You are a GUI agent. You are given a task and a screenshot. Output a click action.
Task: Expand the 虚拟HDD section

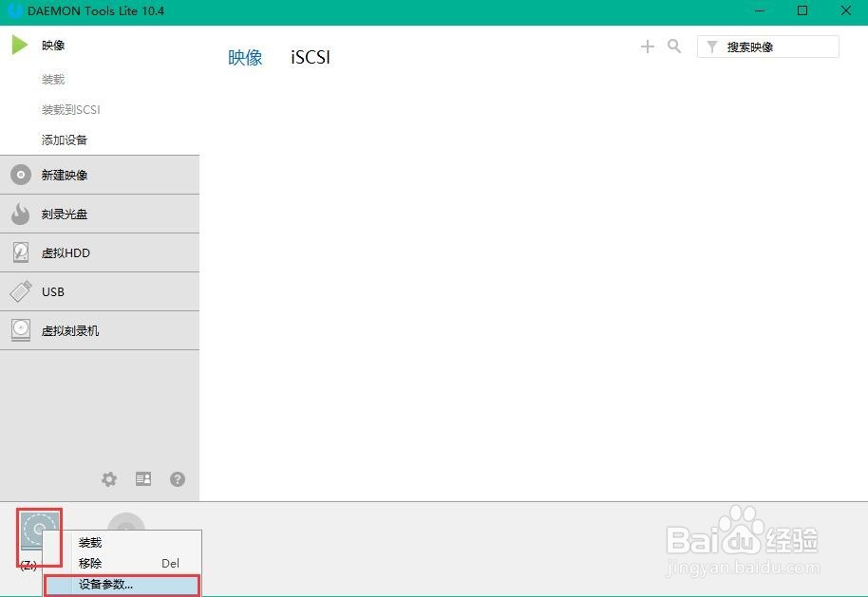point(100,252)
